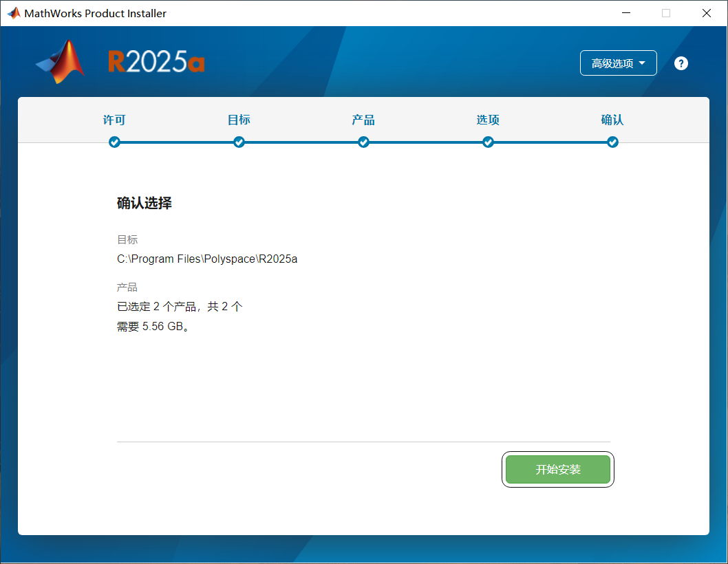Screen dimensions: 728x564
Task: Click the gray 产品 label above product count
Action: pyautogui.click(x=127, y=288)
